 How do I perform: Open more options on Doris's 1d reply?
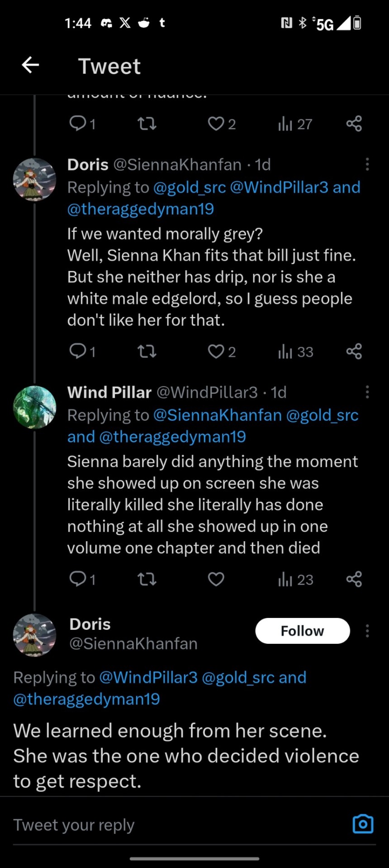coord(367,164)
